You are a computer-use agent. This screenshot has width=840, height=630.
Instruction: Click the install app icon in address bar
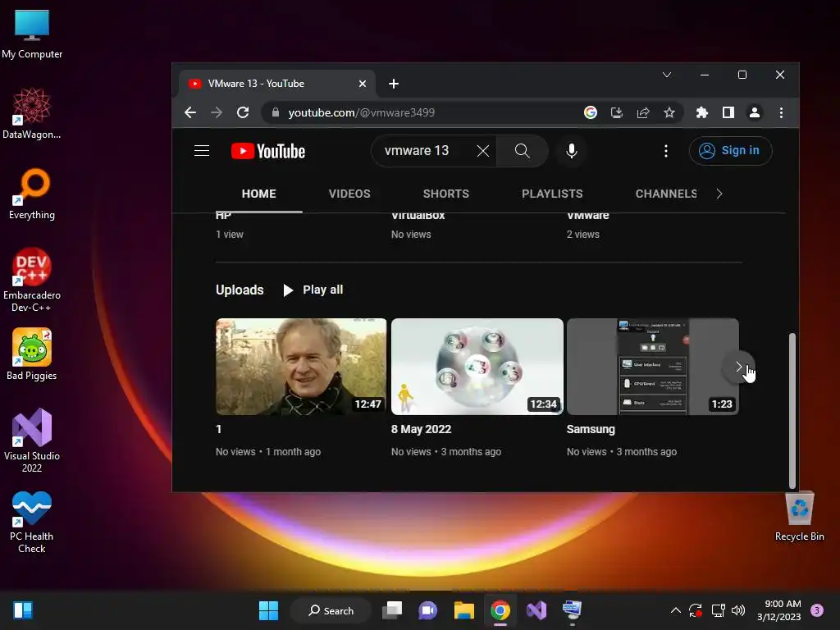point(617,112)
